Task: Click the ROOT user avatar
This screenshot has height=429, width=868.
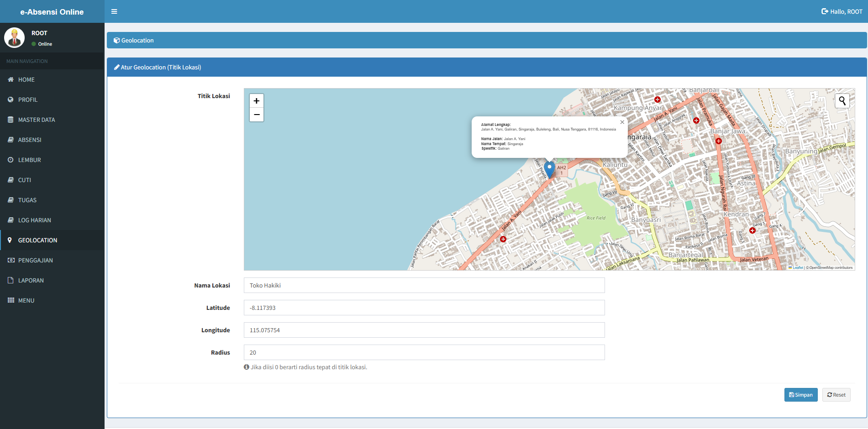Action: (x=14, y=38)
